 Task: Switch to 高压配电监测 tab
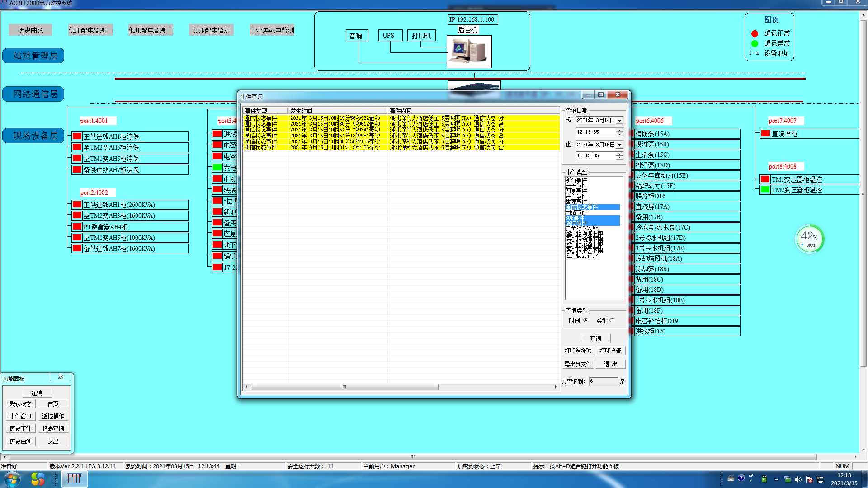pos(211,30)
